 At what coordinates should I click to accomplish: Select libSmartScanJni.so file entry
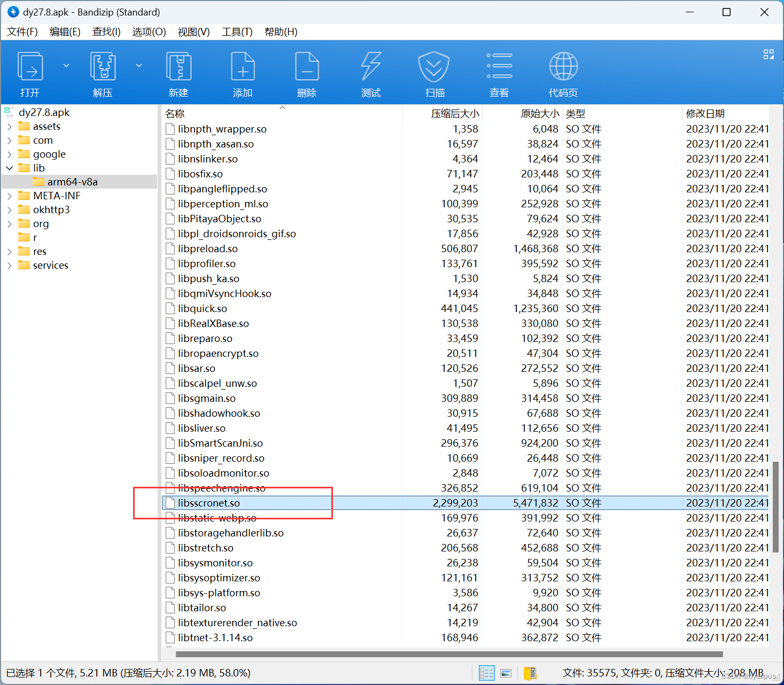click(220, 443)
